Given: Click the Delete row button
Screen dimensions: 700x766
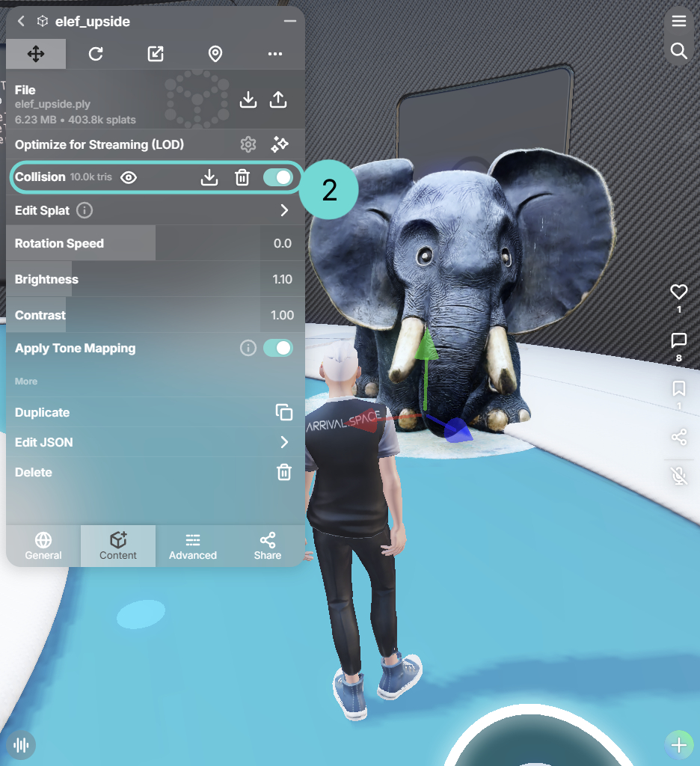Looking at the screenshot, I should coord(284,472).
